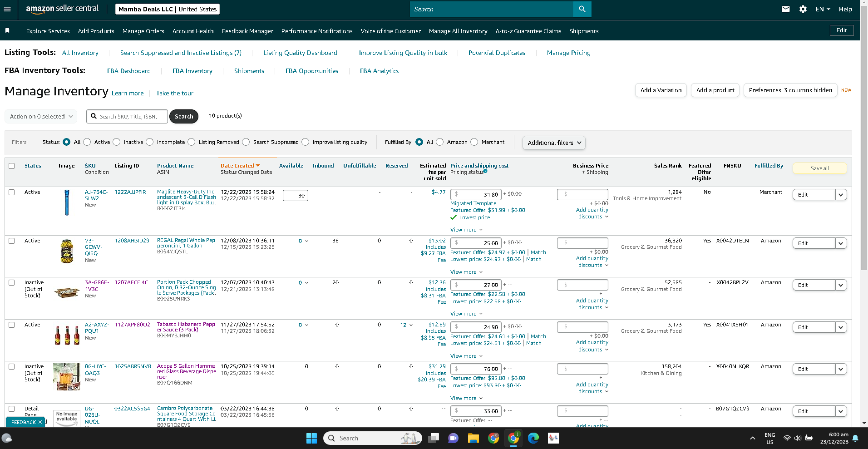
Task: Click the price field showing 25.00
Action: tap(476, 243)
